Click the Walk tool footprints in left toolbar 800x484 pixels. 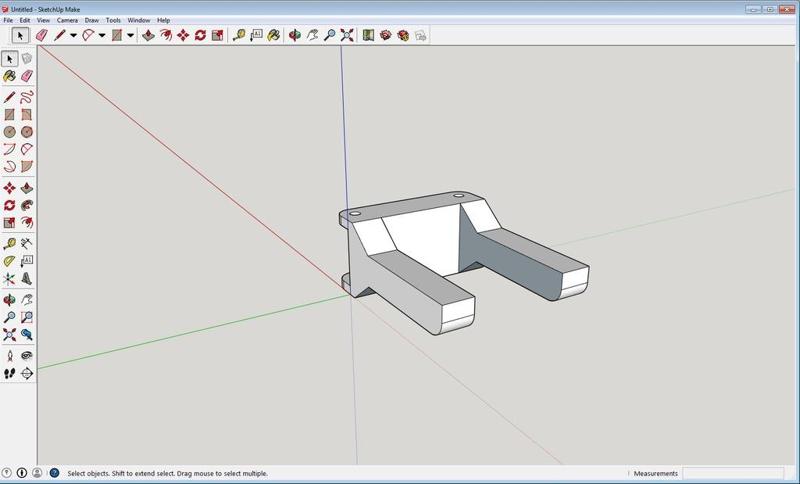click(x=9, y=373)
